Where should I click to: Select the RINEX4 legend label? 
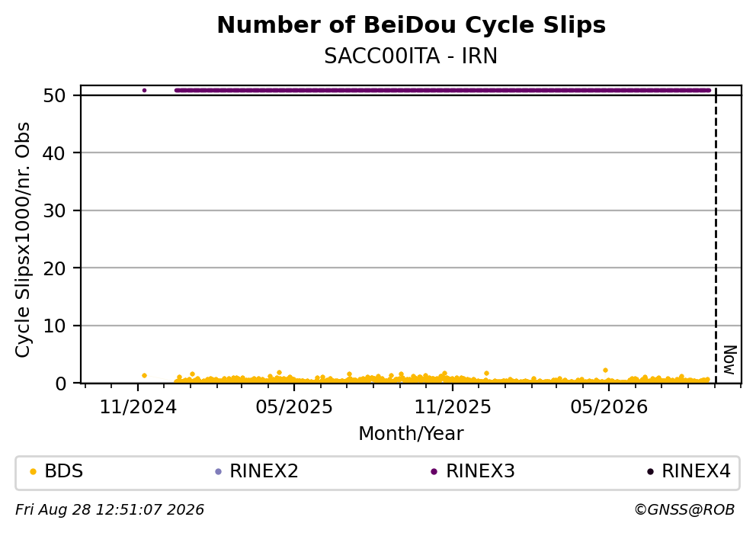[697, 471]
